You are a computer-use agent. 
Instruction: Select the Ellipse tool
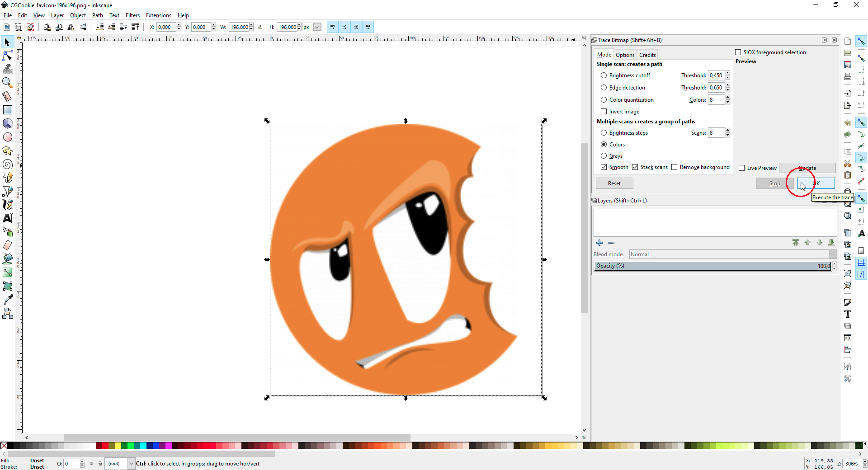7,137
